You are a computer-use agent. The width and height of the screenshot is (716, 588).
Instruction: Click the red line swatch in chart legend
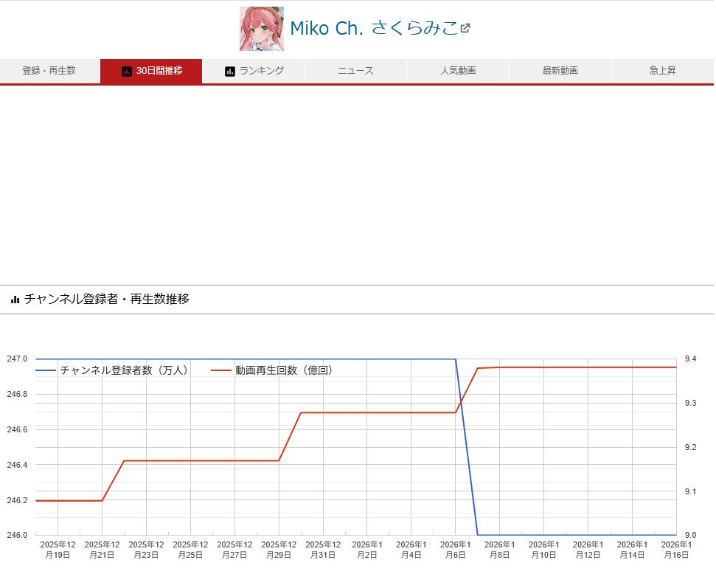220,370
